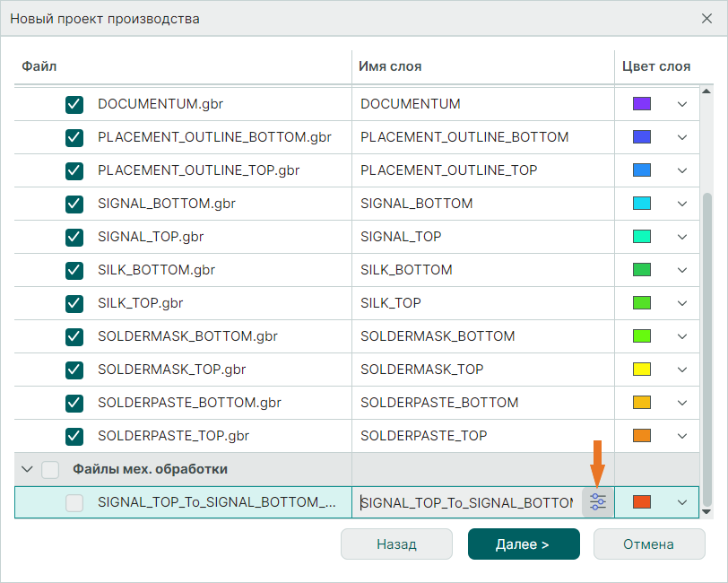Click the purple DOCUMENTUM color swatch
The width and height of the screenshot is (728, 583).
641,104
